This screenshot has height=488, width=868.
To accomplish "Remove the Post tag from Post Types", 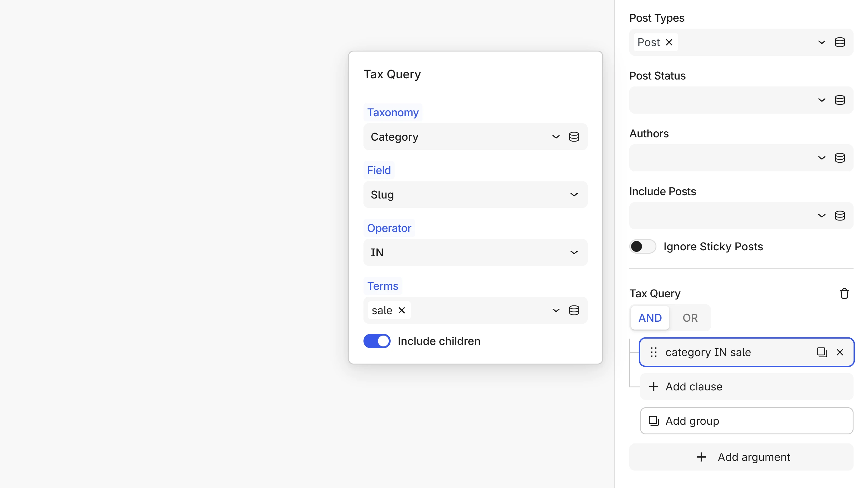I will point(669,42).
